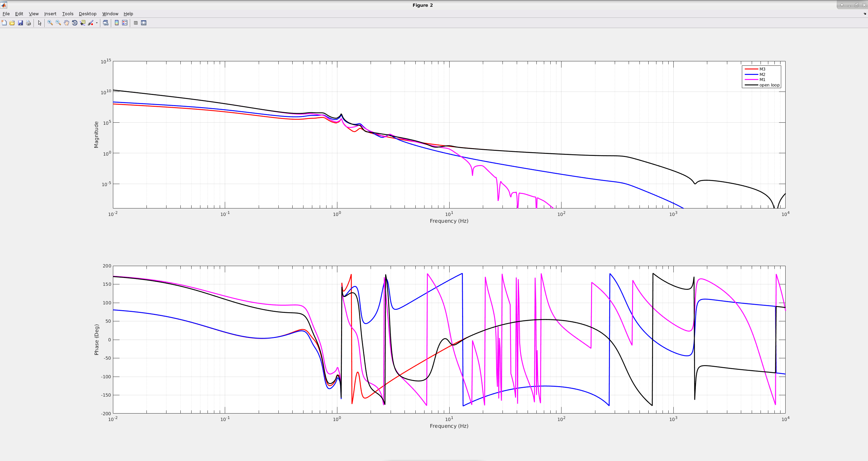
Task: Open the Insert menu
Action: point(50,14)
